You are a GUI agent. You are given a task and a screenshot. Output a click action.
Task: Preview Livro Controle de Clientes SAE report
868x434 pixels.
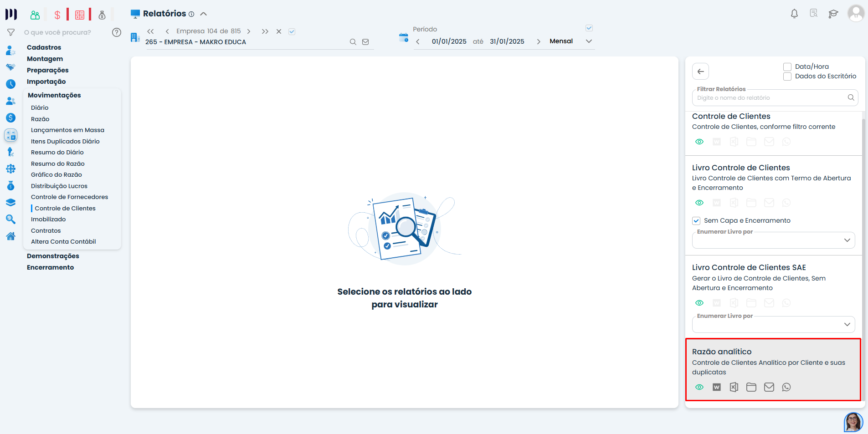(x=699, y=303)
